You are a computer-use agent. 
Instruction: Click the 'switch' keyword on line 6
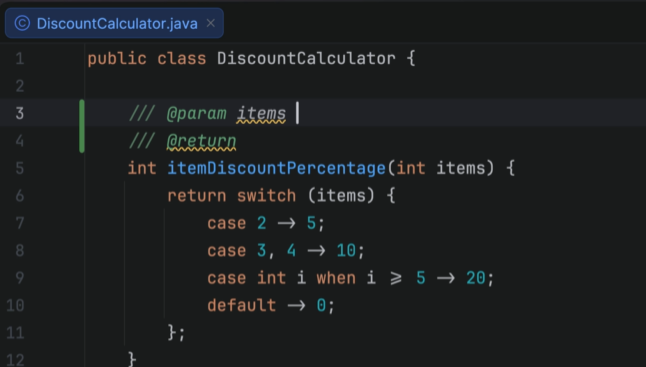pos(267,196)
